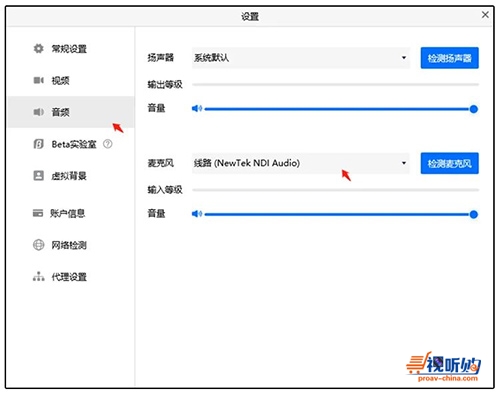The image size is (500, 393).
Task: Click the Beta实验室 beta icon
Action: 39,144
